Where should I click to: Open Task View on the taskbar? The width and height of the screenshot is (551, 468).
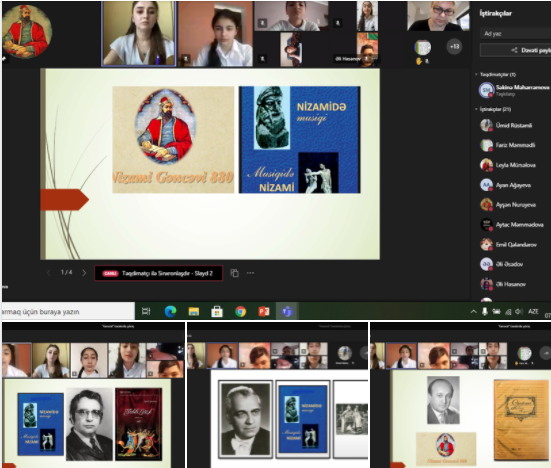pos(146,311)
